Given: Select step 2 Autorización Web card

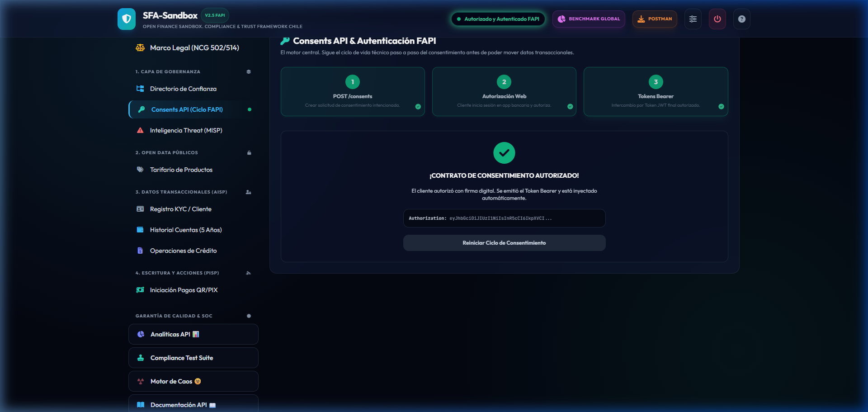Looking at the screenshot, I should point(504,92).
